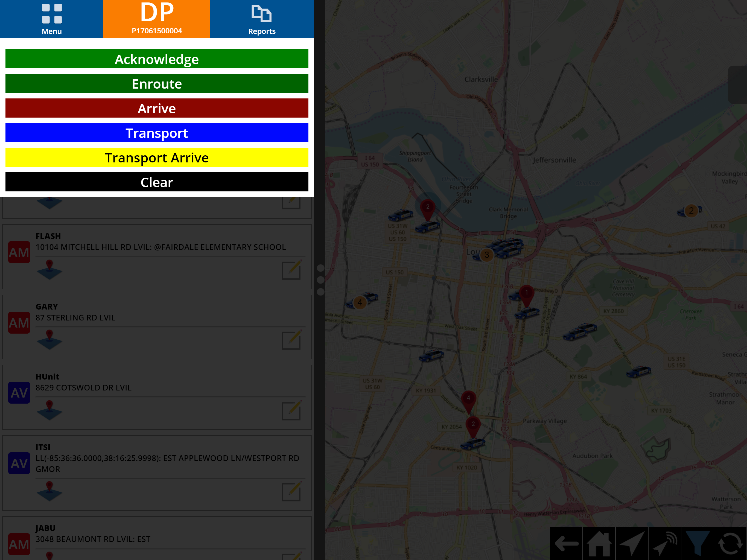Select the DP P17061500004 tab

[x=157, y=19]
